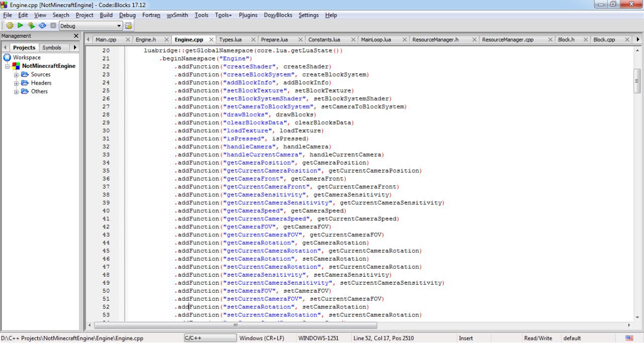Expand the Headers folder node

pos(16,83)
